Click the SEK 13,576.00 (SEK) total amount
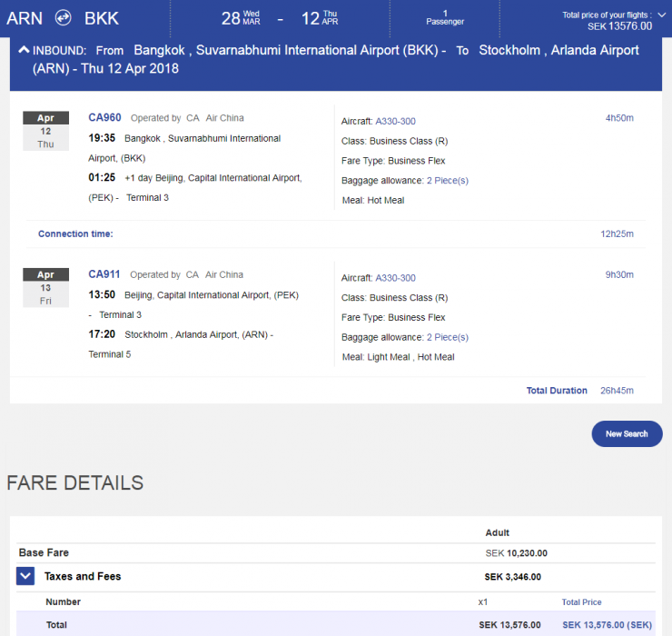Image resolution: width=672 pixels, height=636 pixels. [607, 625]
